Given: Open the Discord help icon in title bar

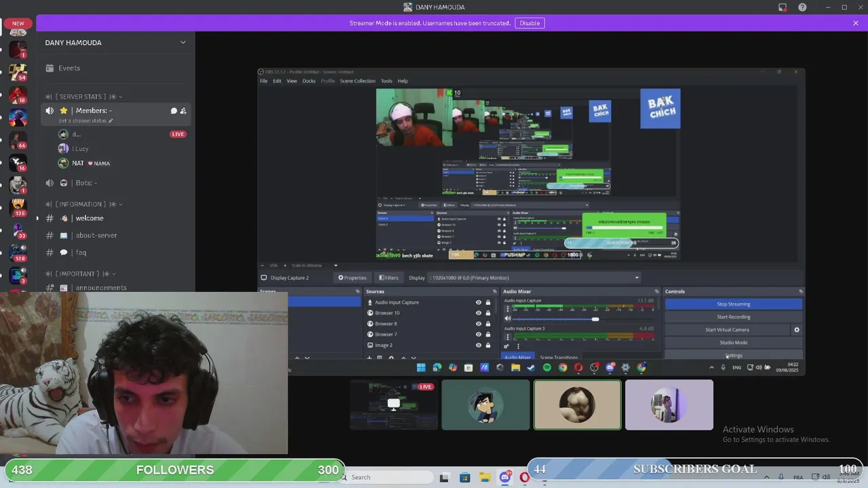Looking at the screenshot, I should tap(803, 7).
